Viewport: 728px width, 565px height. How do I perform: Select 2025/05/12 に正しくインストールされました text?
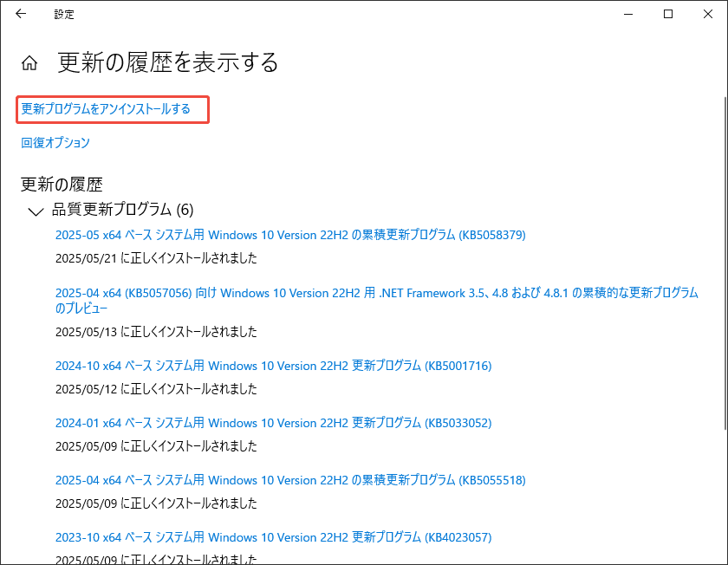(156, 389)
